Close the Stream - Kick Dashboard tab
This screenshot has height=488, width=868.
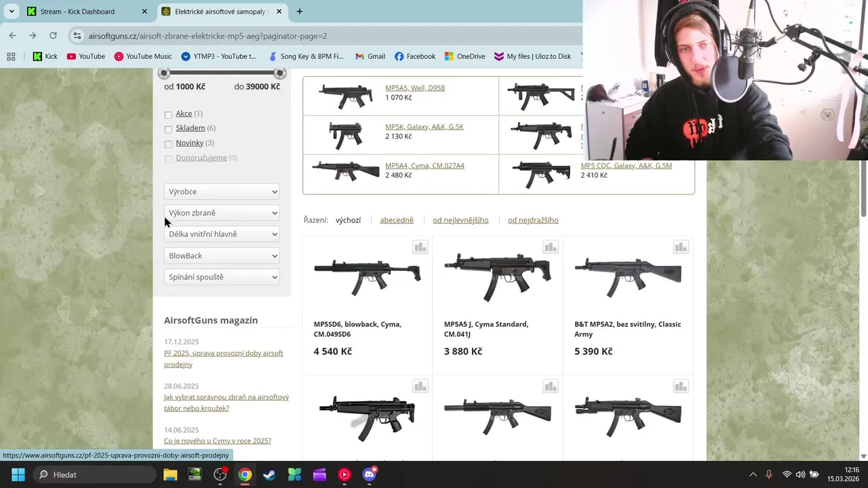(x=144, y=12)
